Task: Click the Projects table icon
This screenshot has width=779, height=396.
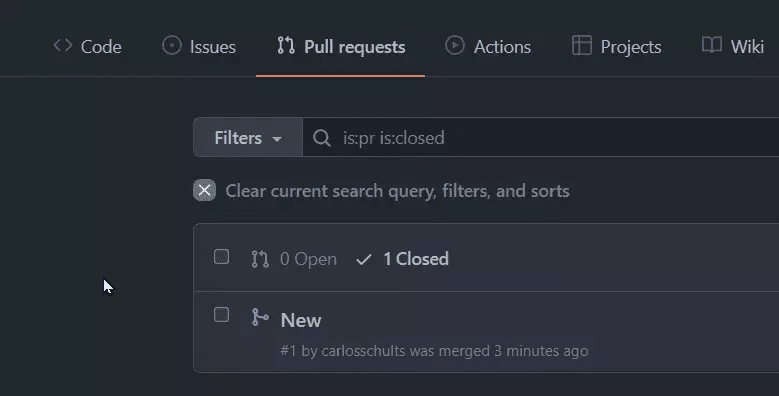Action: (582, 46)
